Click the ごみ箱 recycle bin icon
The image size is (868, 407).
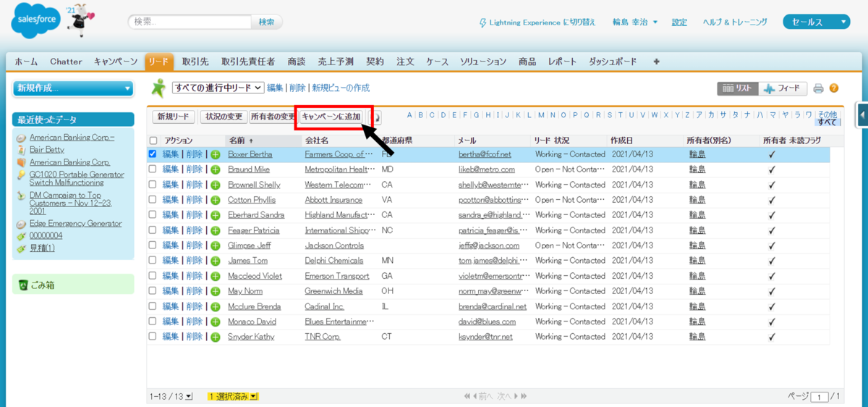23,285
